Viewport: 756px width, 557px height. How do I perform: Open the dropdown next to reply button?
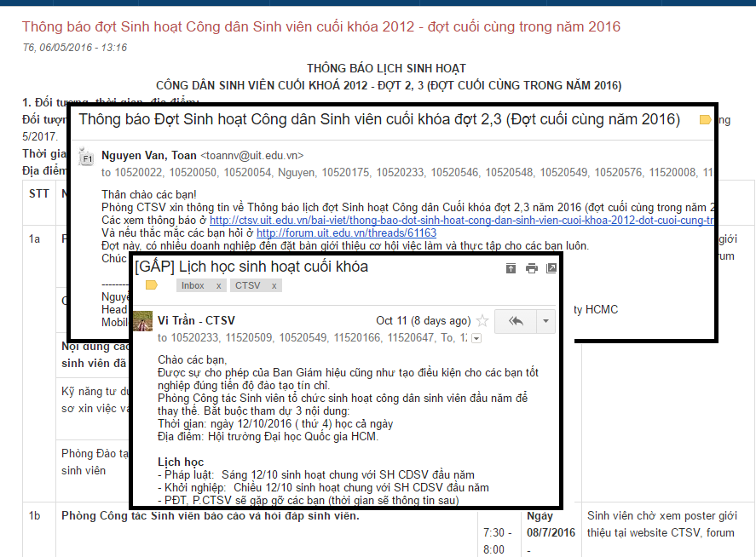(545, 321)
